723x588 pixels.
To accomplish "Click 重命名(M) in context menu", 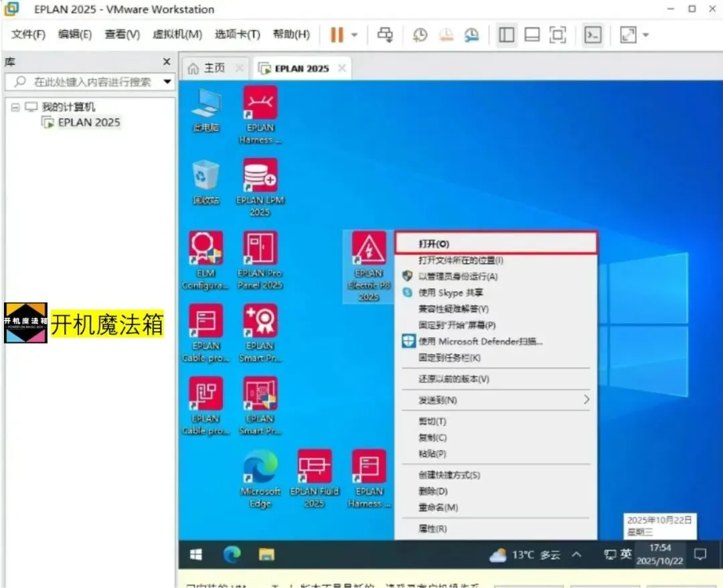I will click(x=496, y=507).
